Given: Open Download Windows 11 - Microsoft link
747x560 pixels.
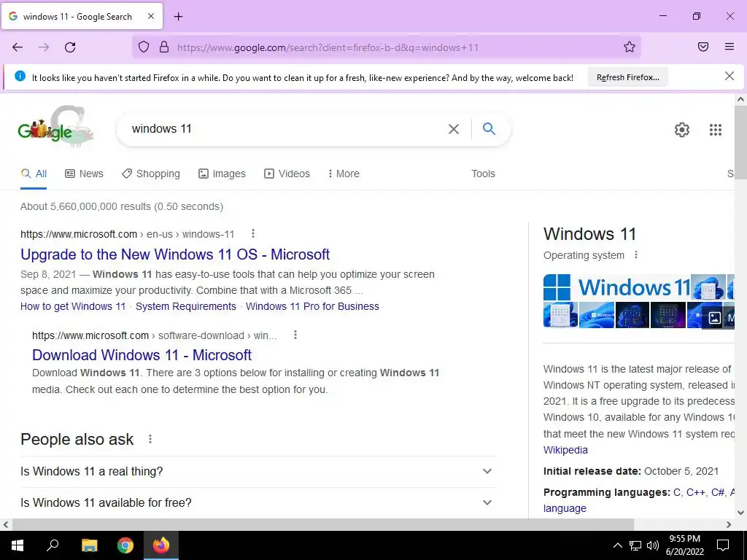Looking at the screenshot, I should pos(142,355).
